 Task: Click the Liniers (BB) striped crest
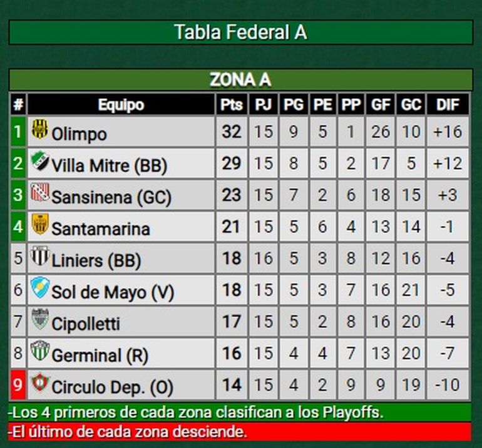pos(40,256)
